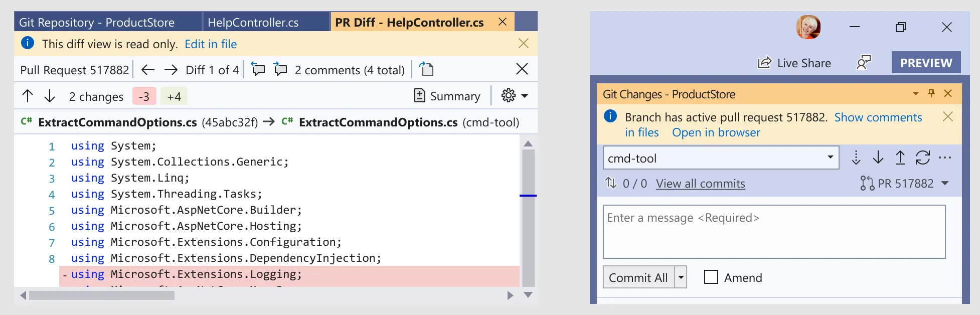Open the Git Repository - ProductStore tab
Screen dimensions: 980x315
point(97,23)
